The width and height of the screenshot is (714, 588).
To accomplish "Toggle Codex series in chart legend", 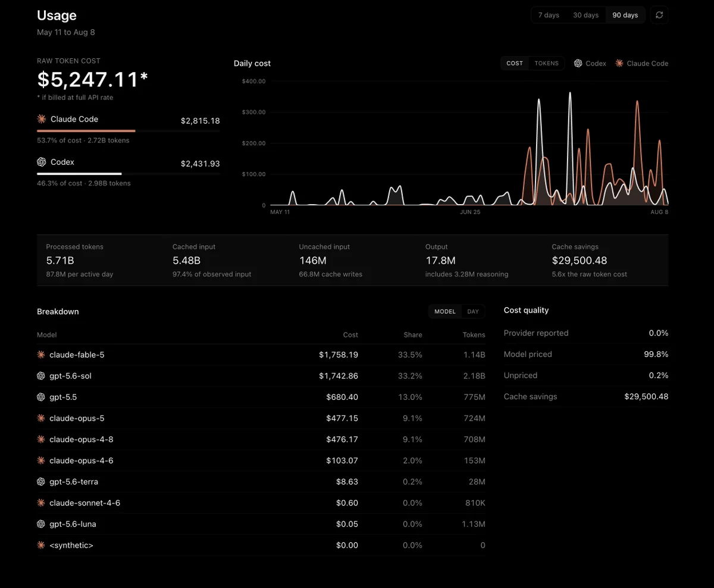I will [x=590, y=63].
